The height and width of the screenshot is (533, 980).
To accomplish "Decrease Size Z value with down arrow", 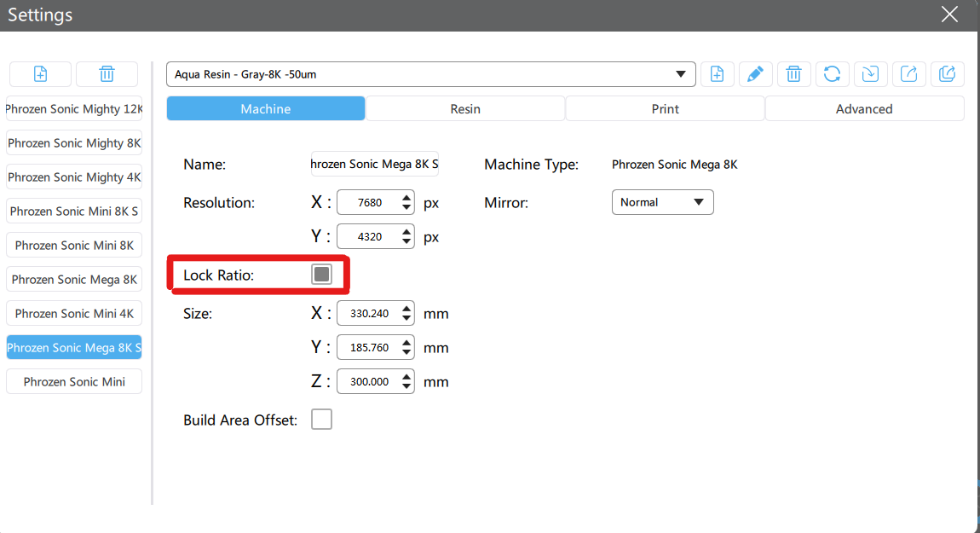I will pos(406,387).
